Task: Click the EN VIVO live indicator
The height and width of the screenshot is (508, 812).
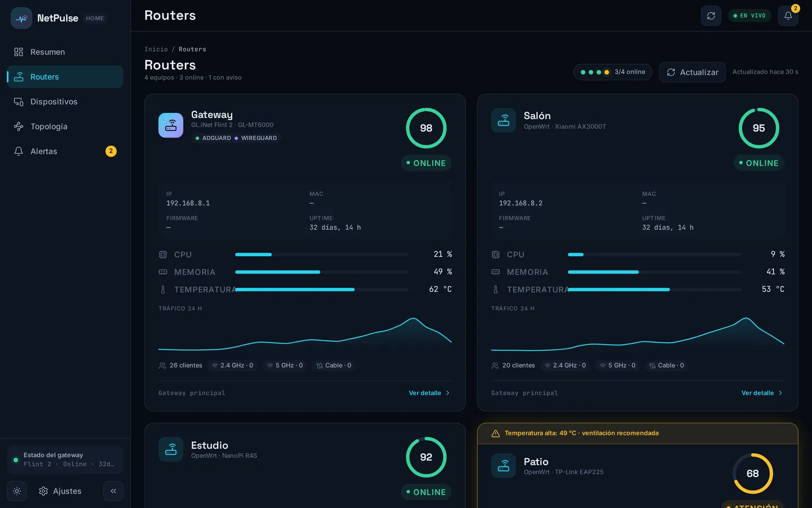Action: coord(749,16)
